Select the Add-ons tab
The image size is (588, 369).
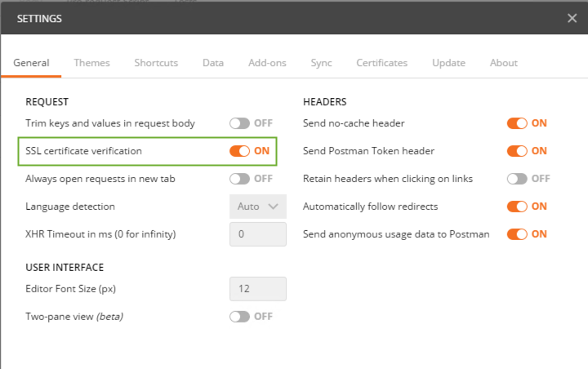tap(267, 63)
